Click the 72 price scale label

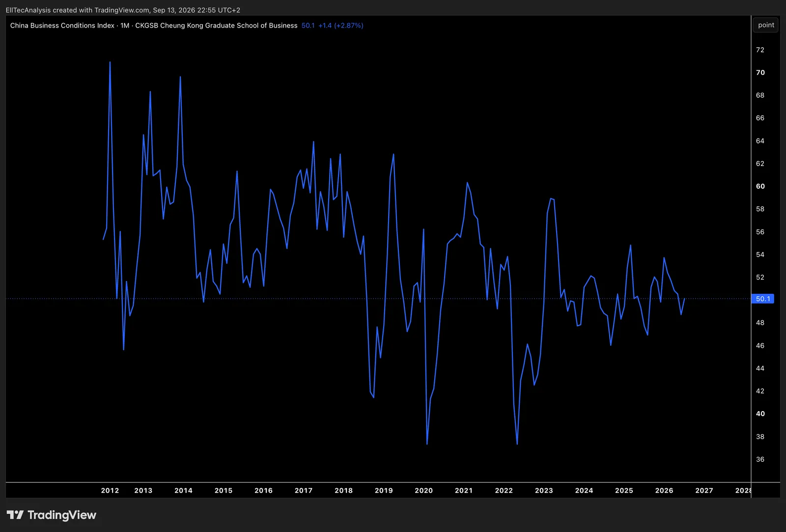[760, 50]
